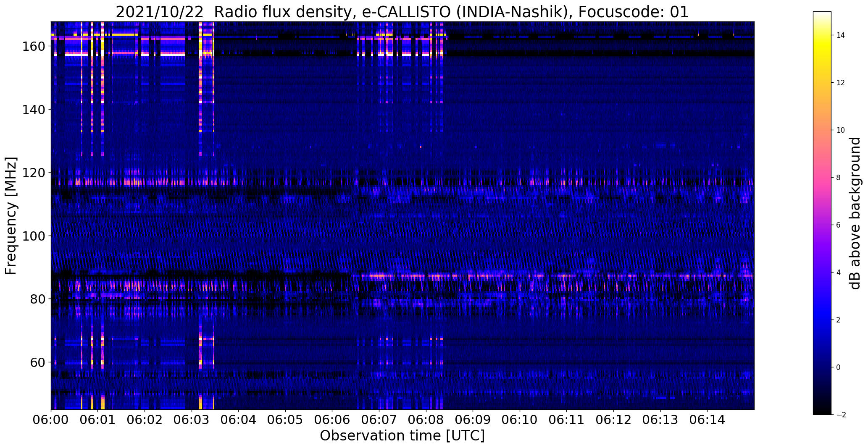
Task: Click the 06:10 time tick label
Action: (520, 420)
